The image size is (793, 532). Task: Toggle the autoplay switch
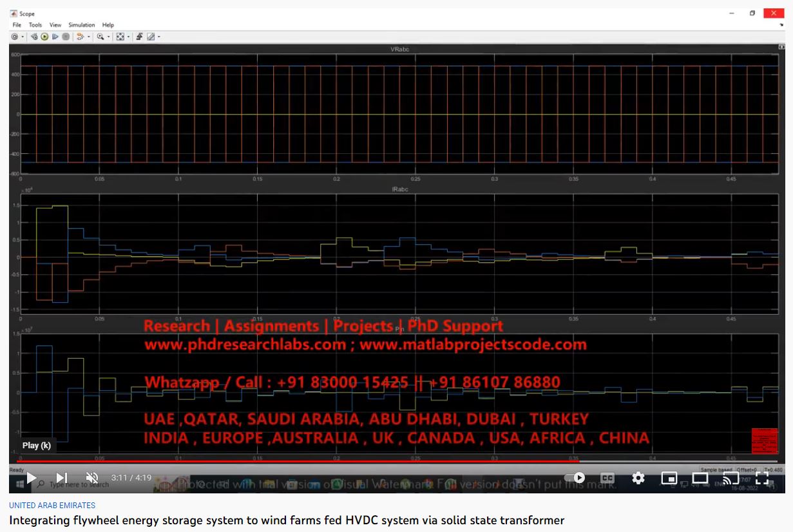(x=575, y=478)
